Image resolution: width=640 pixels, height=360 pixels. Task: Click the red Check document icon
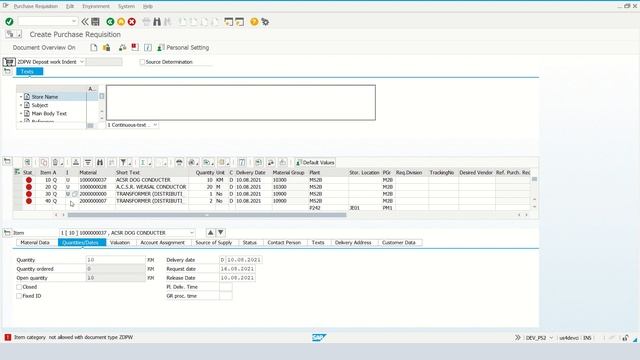click(135, 47)
